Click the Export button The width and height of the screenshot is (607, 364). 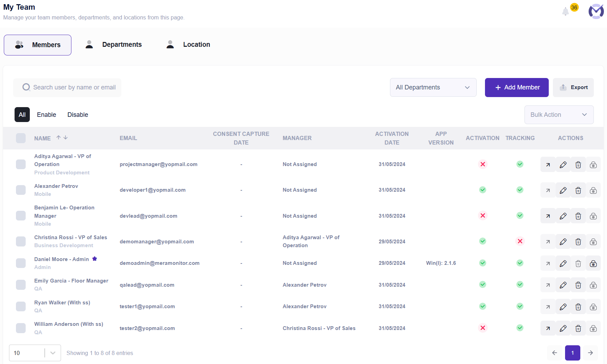573,87
